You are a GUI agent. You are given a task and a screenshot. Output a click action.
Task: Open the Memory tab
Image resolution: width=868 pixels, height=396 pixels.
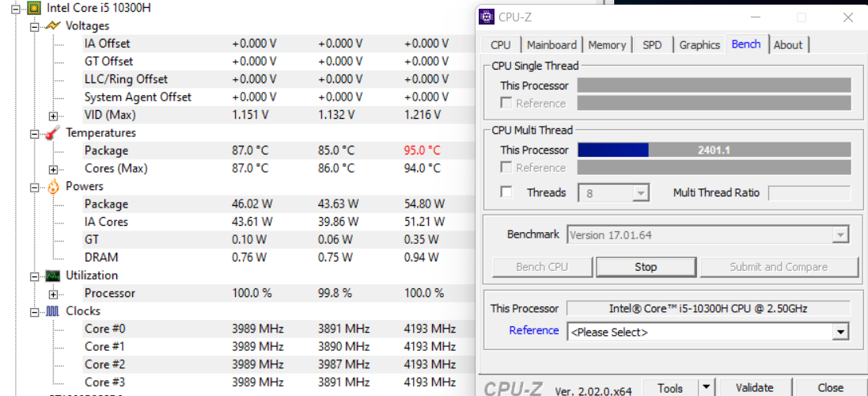[607, 45]
